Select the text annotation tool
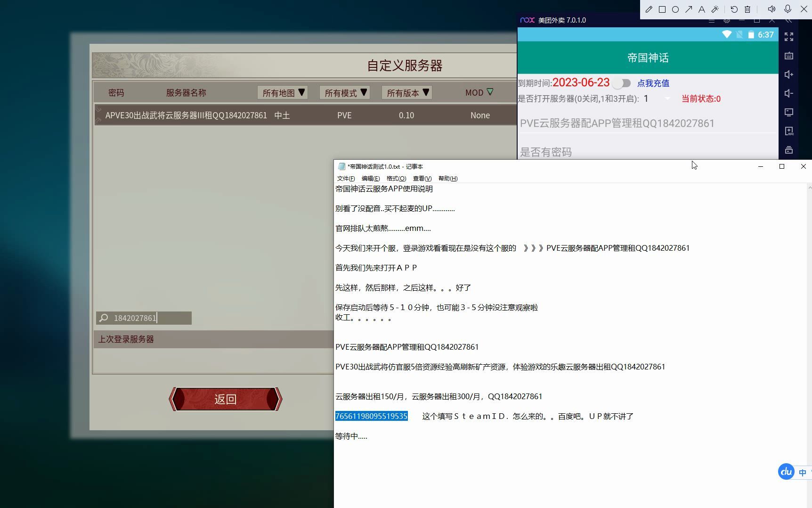Screen dimensions: 812x508 click(x=701, y=9)
